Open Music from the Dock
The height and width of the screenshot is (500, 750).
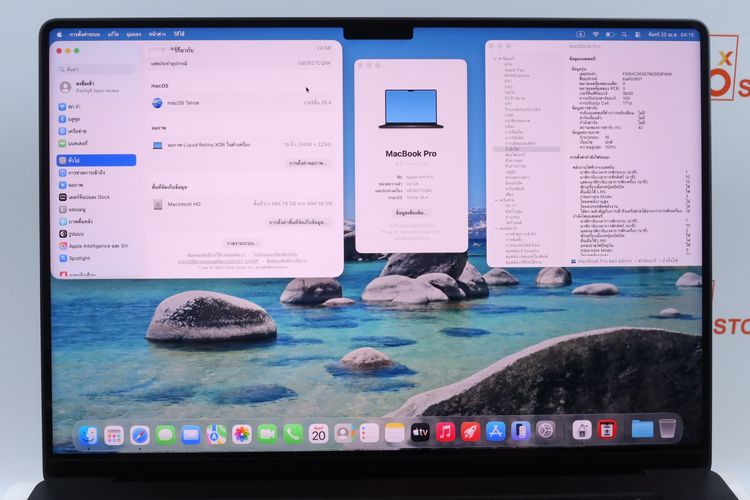[445, 432]
